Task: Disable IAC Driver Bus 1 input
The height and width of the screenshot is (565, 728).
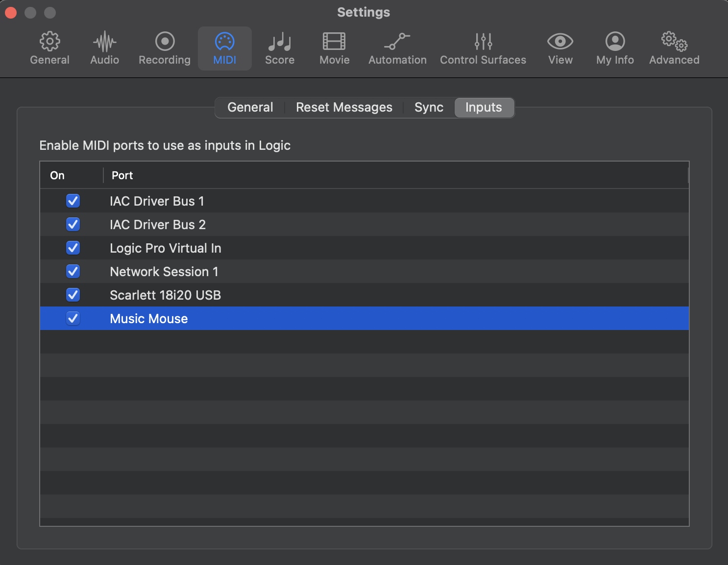Action: coord(73,201)
